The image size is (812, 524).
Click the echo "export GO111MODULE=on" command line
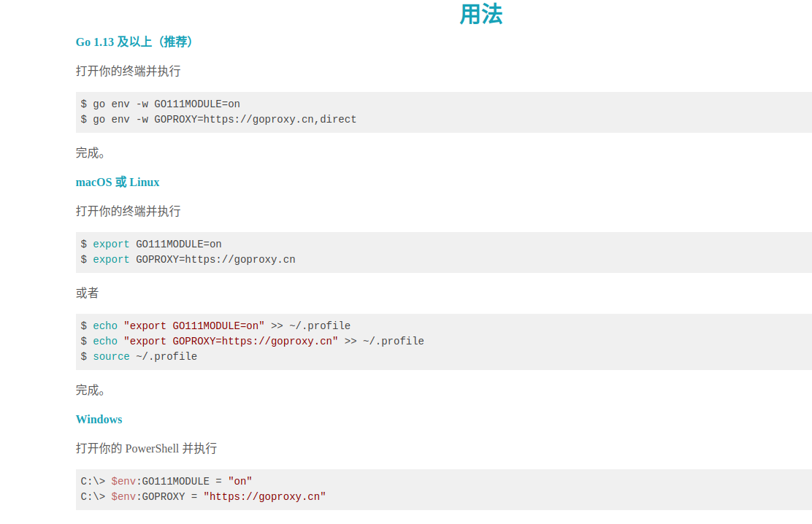tap(215, 326)
